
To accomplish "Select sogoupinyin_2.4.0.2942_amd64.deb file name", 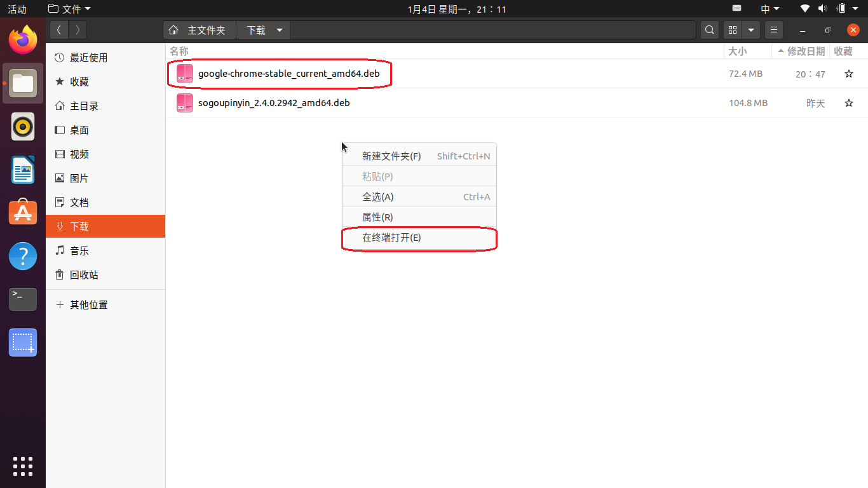I will [x=274, y=103].
